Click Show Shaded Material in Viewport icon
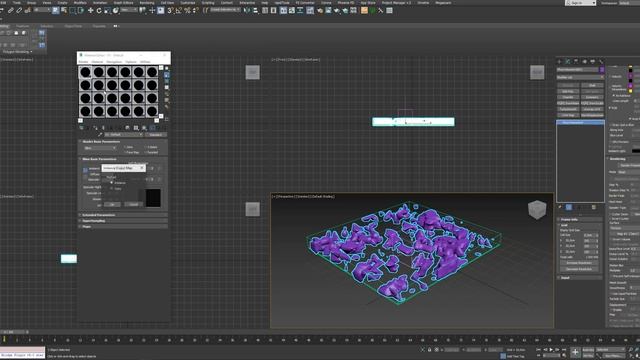Screen dimensions: 640x360 point(144,128)
